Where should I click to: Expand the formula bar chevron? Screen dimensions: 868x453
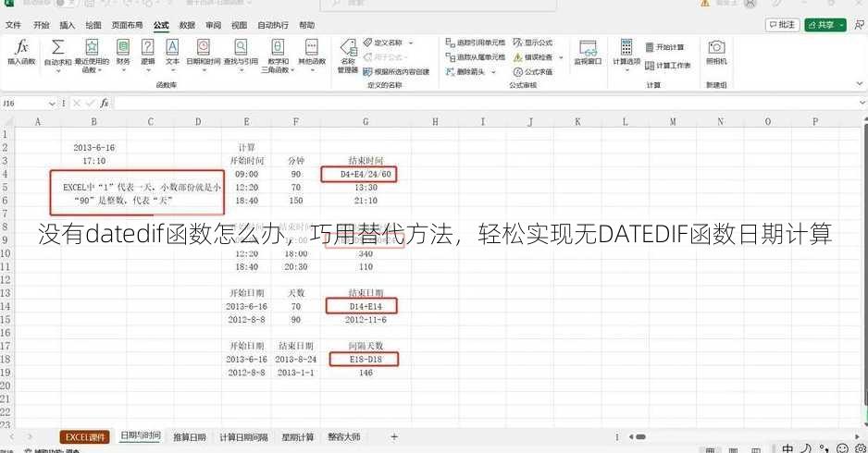click(x=862, y=103)
